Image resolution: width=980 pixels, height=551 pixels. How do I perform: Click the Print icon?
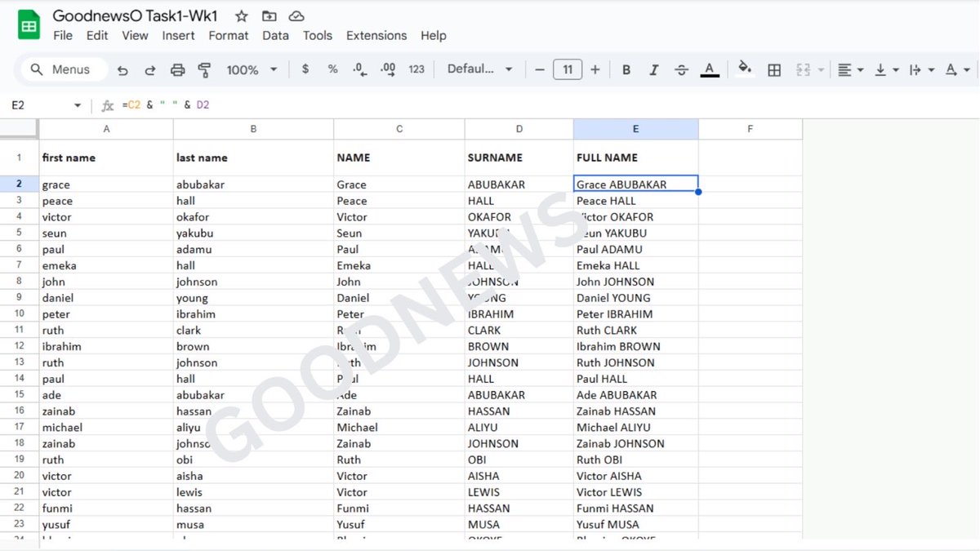pyautogui.click(x=177, y=70)
